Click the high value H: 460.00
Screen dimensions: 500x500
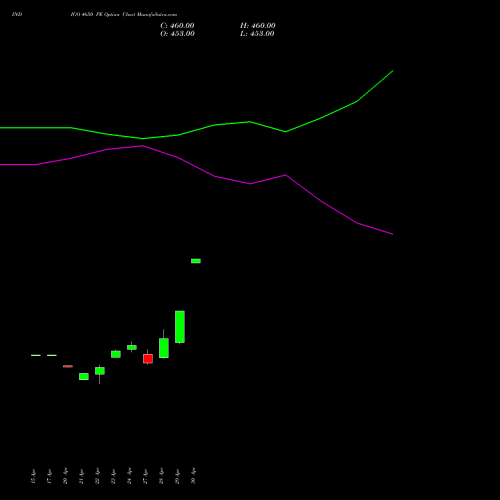(258, 26)
